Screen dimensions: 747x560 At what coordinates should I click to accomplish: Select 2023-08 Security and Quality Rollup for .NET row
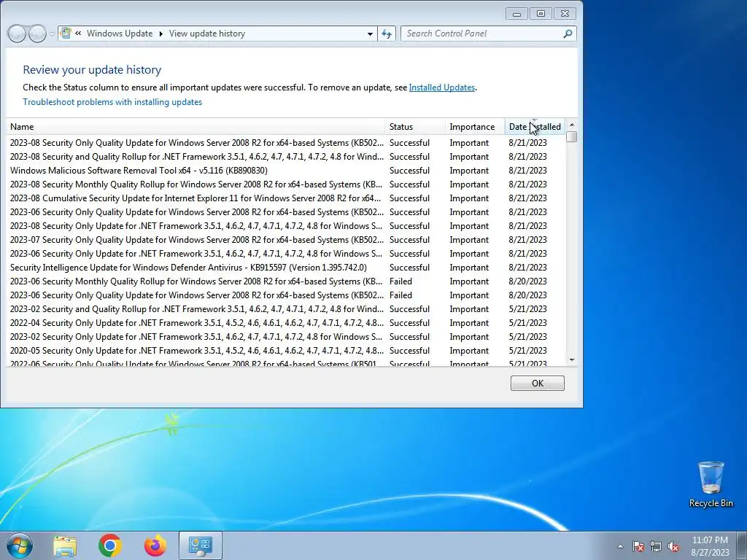286,157
